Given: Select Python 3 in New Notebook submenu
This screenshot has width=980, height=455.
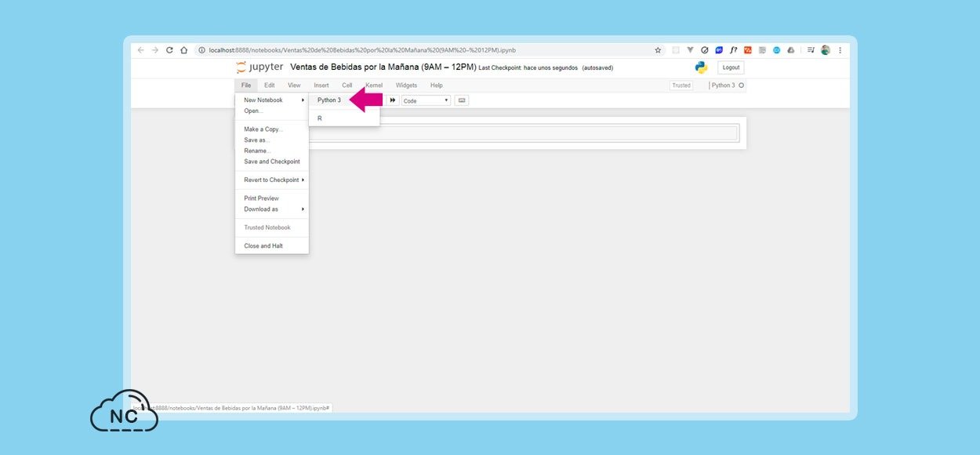Looking at the screenshot, I should click(x=329, y=100).
